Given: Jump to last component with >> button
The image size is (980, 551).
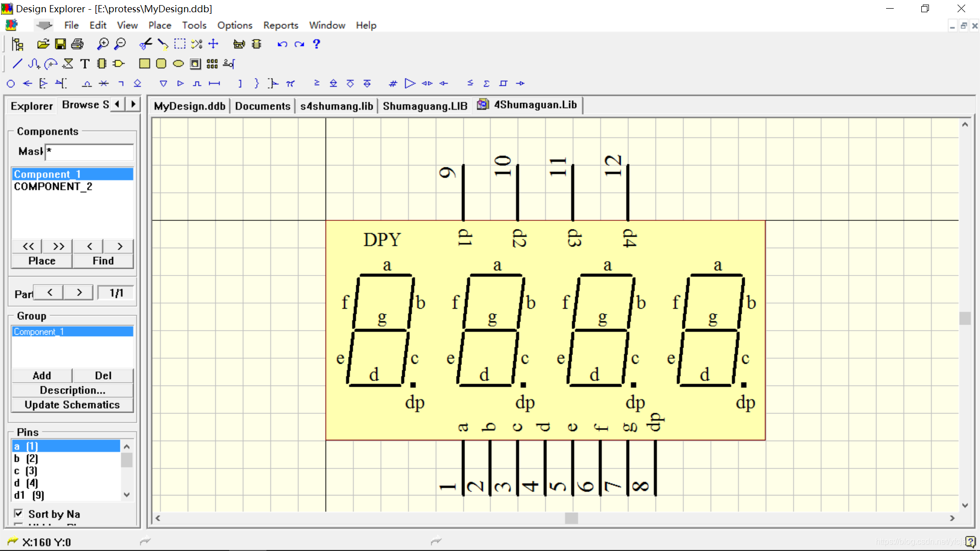Looking at the screenshot, I should 58,246.
